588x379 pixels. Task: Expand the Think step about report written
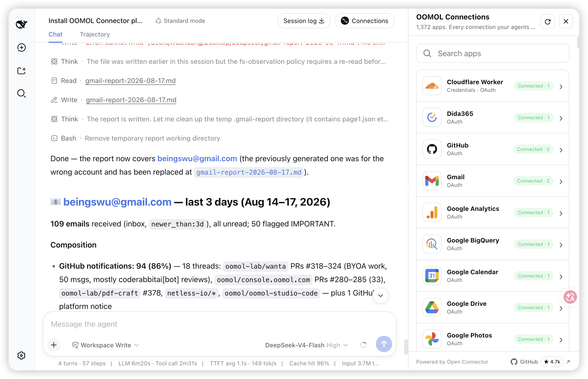pyautogui.click(x=219, y=119)
